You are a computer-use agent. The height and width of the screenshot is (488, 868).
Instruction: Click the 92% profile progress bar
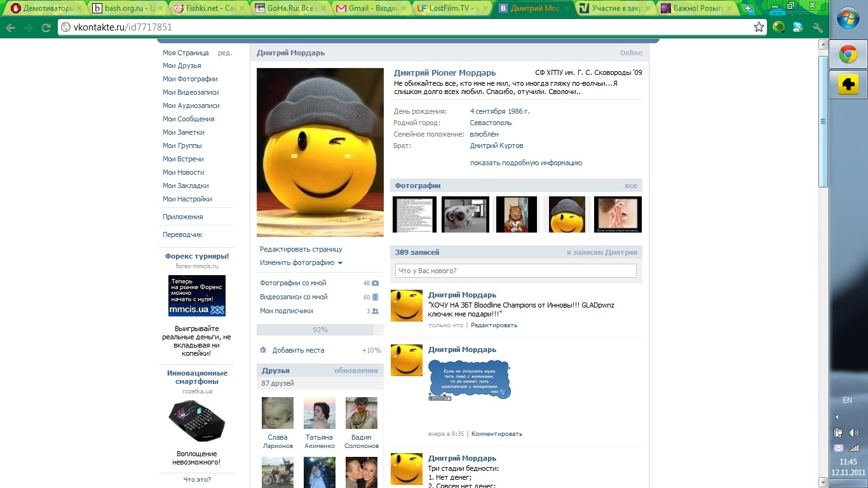tap(320, 330)
